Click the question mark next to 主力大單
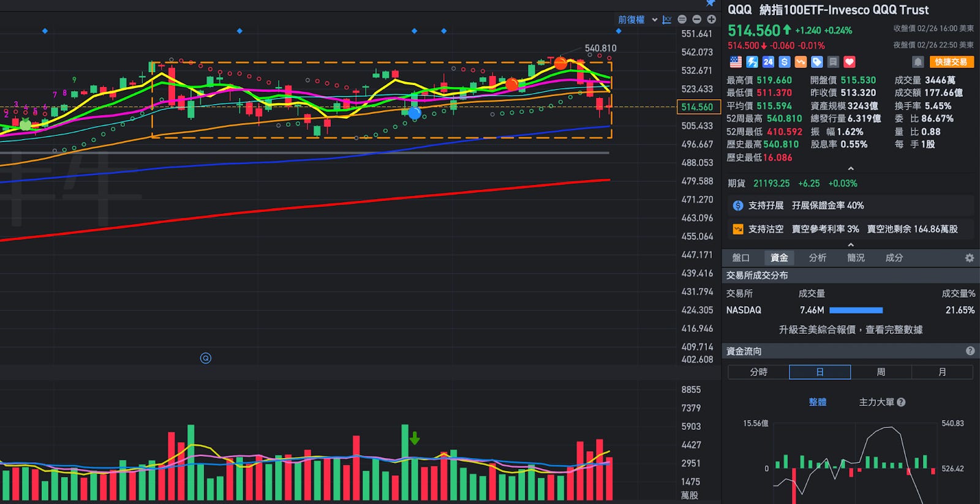 901,402
